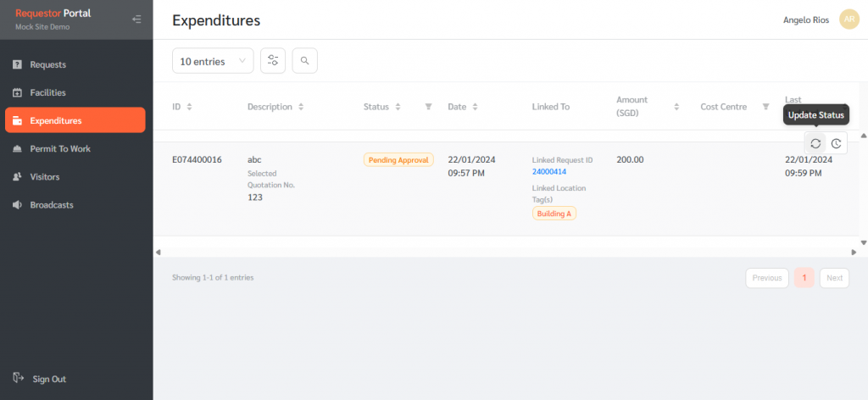
Task: Open Requests in the sidebar
Action: [x=47, y=64]
